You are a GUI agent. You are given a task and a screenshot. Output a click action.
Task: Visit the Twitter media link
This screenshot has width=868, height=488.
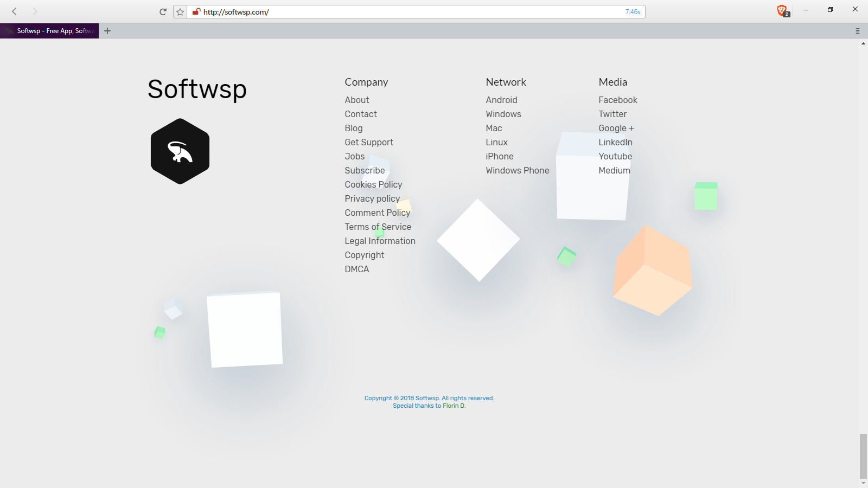[612, 114]
